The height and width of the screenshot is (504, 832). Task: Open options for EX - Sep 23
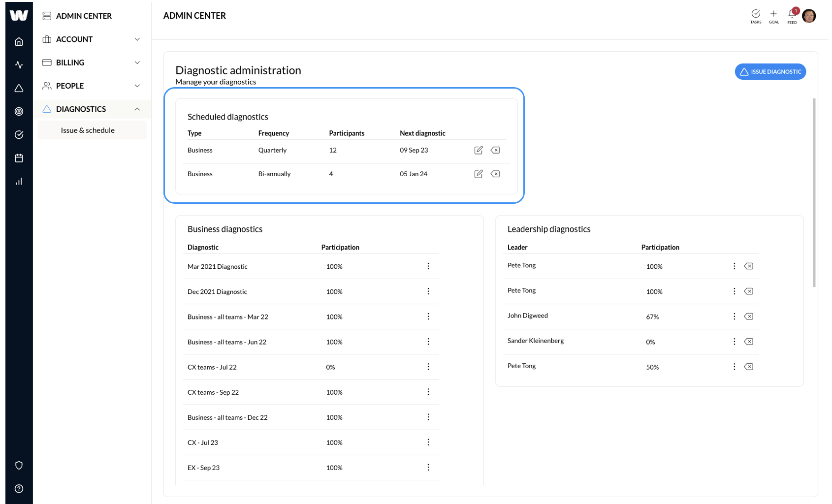428,467
